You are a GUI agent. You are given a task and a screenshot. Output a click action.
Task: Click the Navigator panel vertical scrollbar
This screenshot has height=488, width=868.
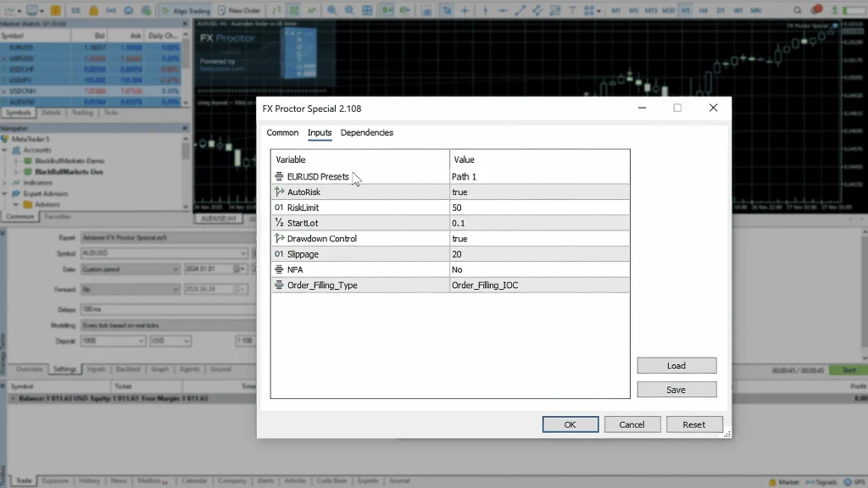point(186,152)
